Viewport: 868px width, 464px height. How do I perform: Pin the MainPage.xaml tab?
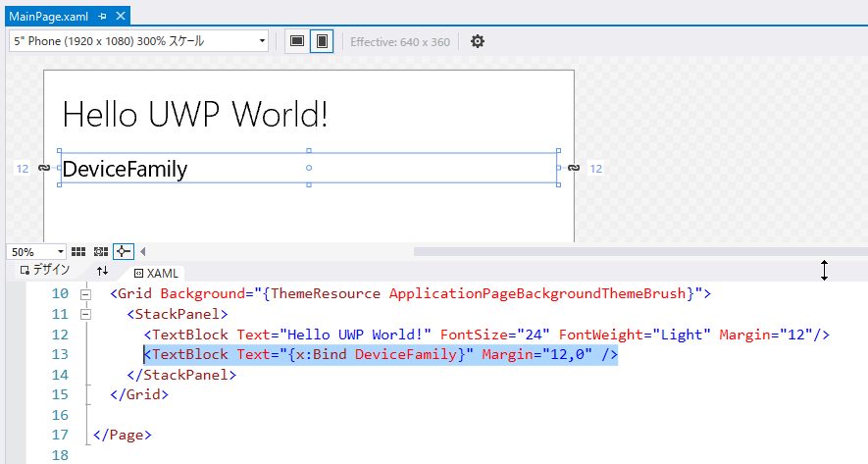point(102,17)
